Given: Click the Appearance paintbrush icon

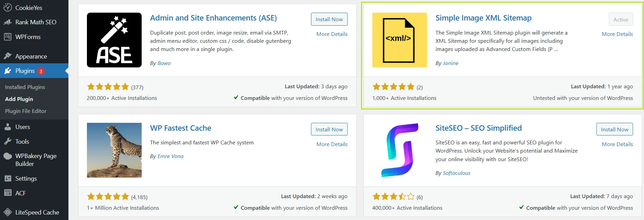Looking at the screenshot, I should click(x=7, y=56).
